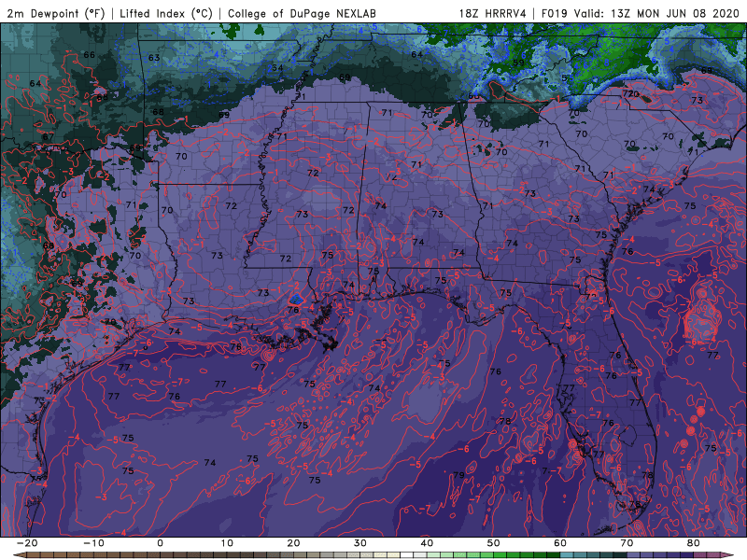
Task: Click the "Lifted Index (°C)" title text
Action: coord(166,13)
